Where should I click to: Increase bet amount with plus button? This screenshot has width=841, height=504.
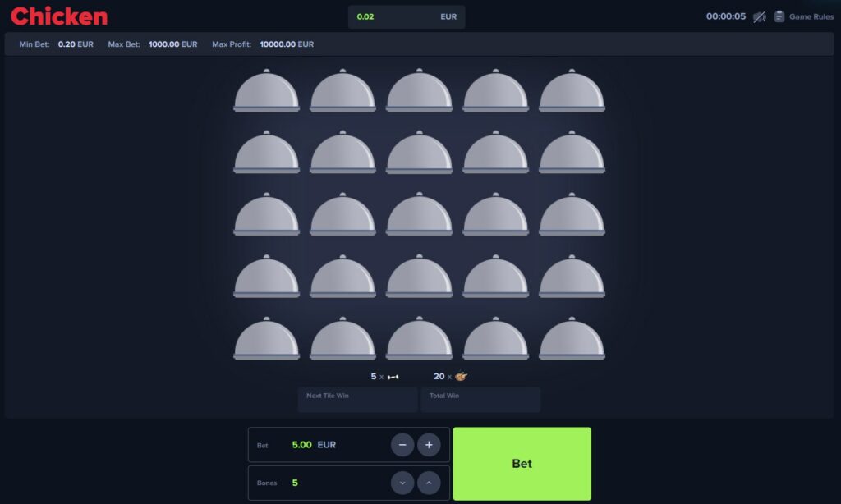429,445
